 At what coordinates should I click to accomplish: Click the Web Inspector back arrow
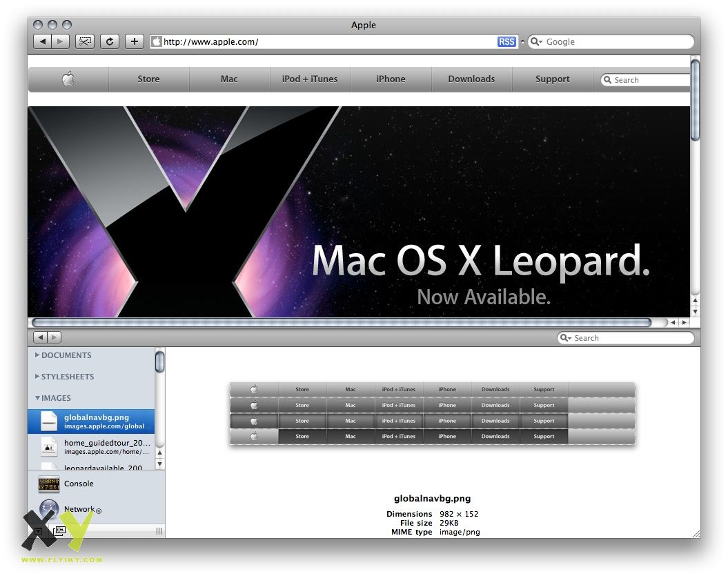(41, 337)
